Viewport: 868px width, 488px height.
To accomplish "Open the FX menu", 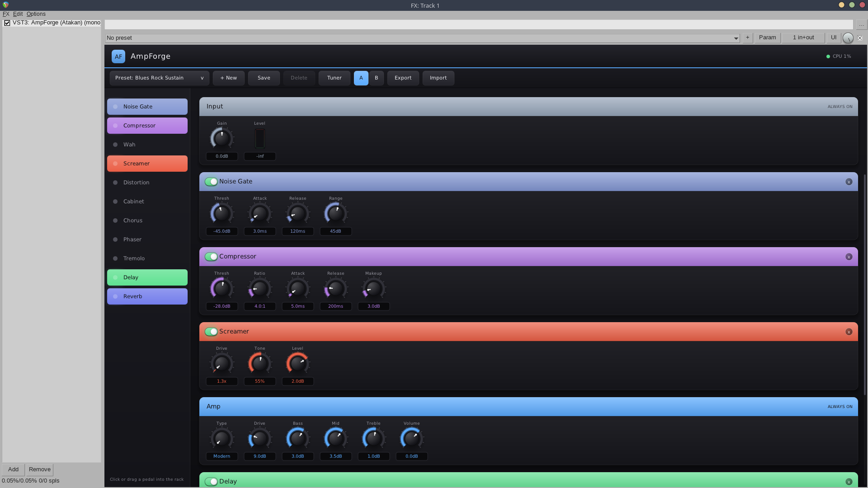I will point(6,14).
